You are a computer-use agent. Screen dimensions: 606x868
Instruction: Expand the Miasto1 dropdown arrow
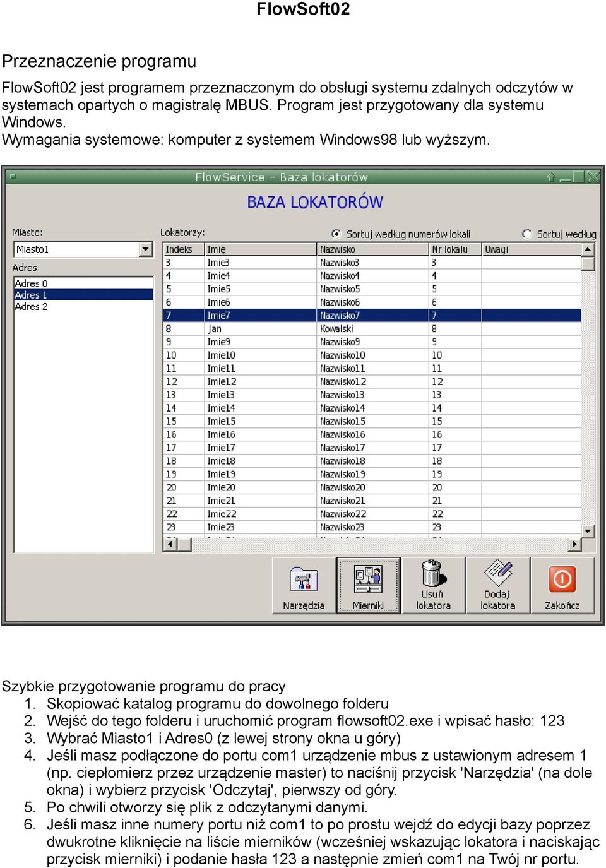tap(146, 249)
